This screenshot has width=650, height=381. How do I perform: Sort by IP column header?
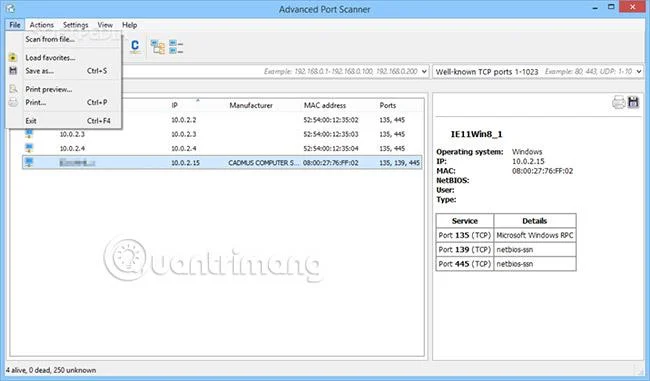point(175,105)
